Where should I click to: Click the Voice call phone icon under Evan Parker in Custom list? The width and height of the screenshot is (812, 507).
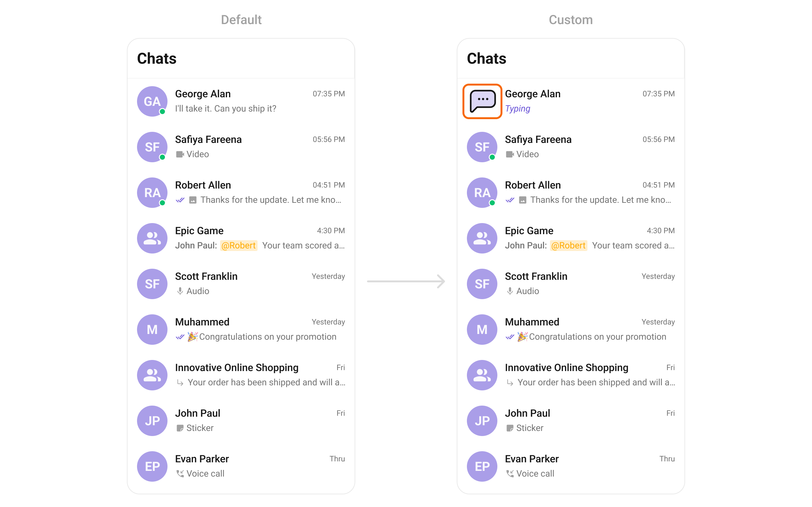510,473
